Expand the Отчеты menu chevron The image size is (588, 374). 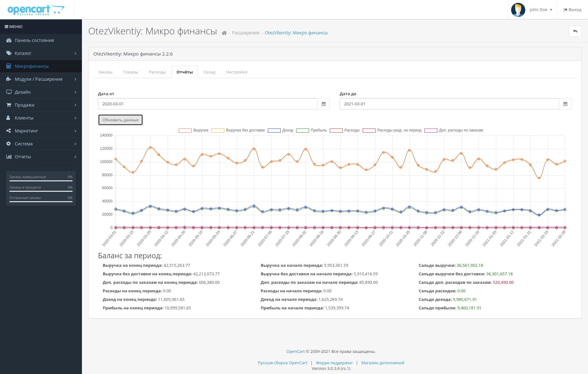click(75, 157)
